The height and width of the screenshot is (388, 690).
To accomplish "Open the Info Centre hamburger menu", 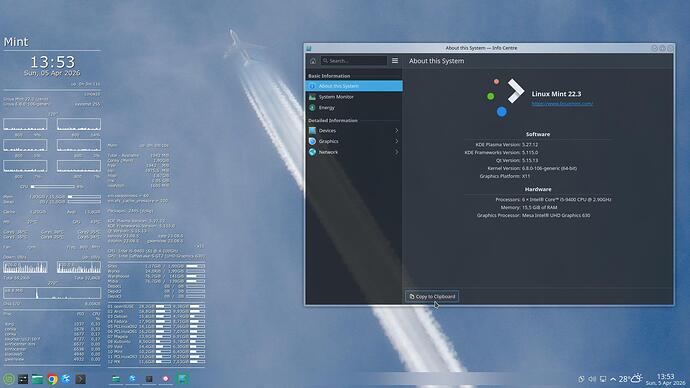I will pos(395,61).
